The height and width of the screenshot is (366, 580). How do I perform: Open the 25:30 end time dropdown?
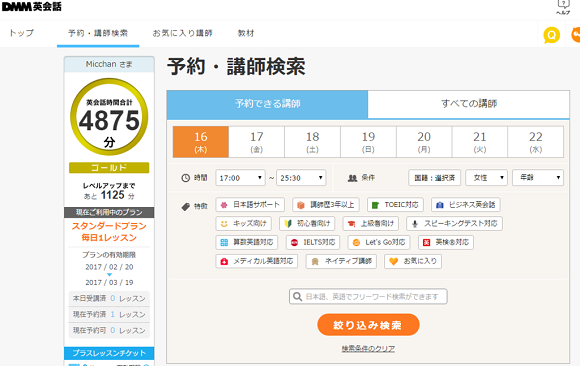(301, 178)
